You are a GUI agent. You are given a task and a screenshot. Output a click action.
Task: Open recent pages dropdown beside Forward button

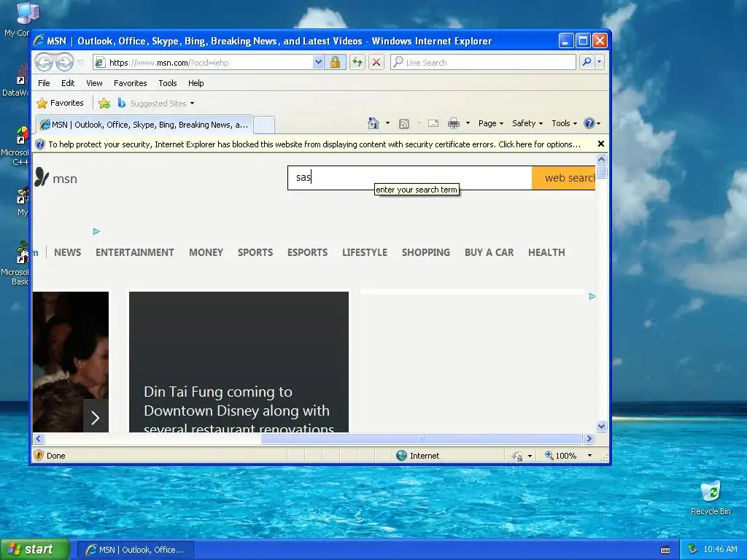[80, 63]
